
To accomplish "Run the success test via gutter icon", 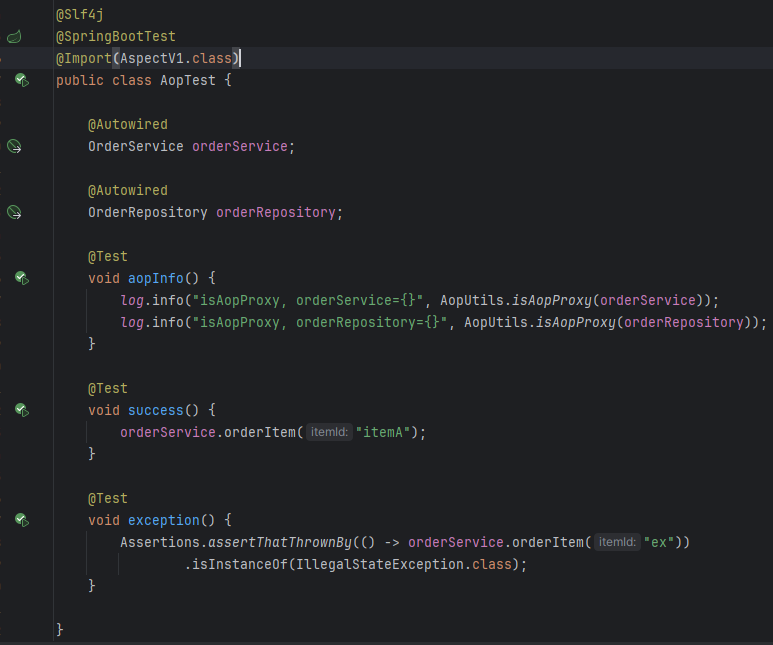I will [22, 410].
